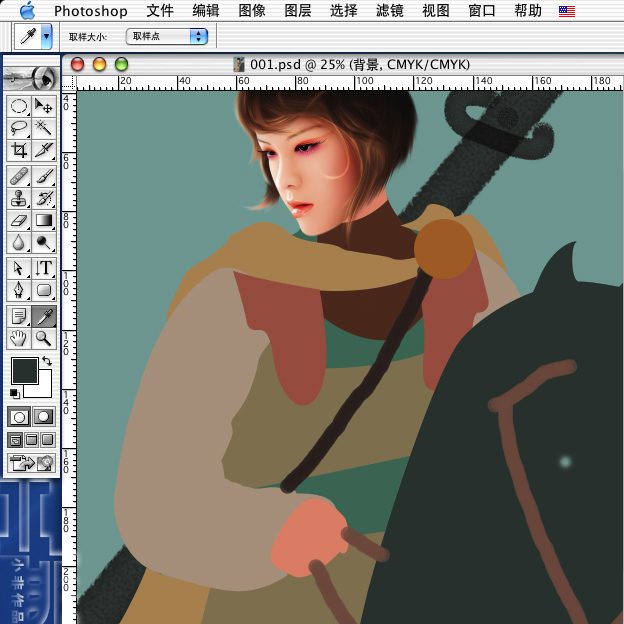The image size is (624, 624).
Task: Open the 滤镜 menu
Action: point(390,11)
